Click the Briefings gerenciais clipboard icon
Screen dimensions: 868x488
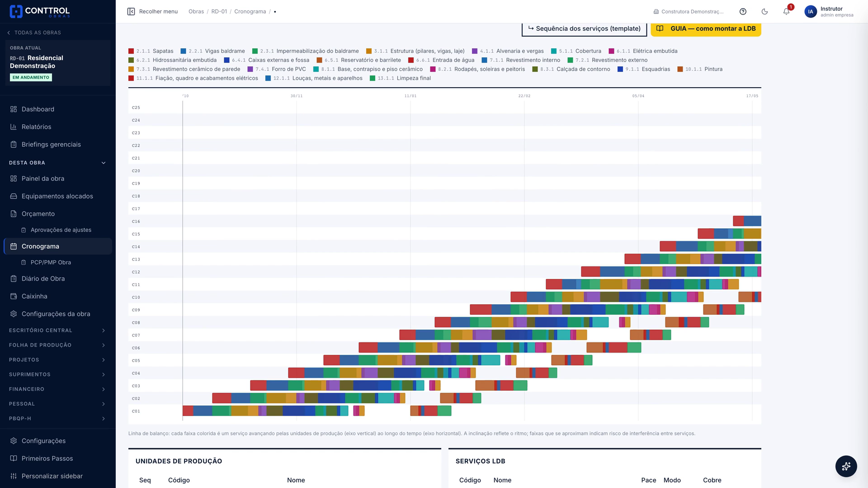coord(14,145)
